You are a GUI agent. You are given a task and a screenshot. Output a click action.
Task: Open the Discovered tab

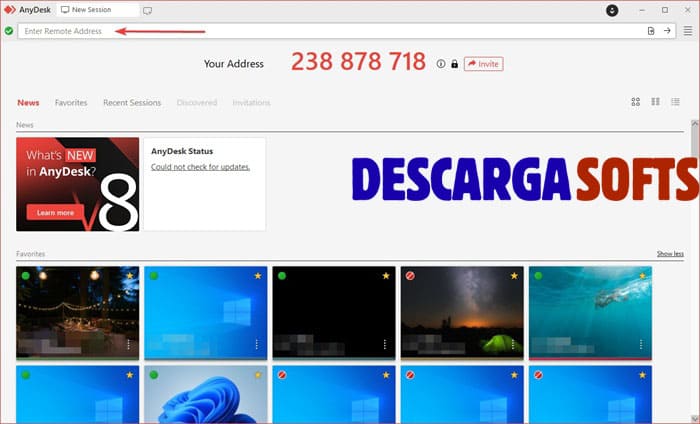(x=197, y=103)
